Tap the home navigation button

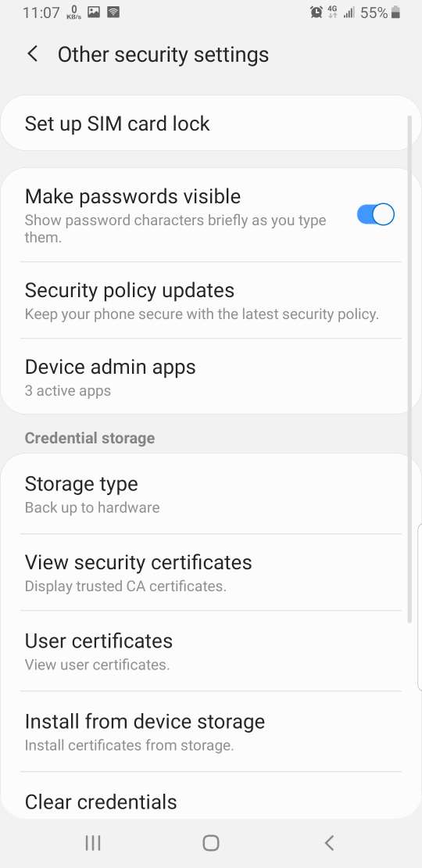click(x=211, y=843)
